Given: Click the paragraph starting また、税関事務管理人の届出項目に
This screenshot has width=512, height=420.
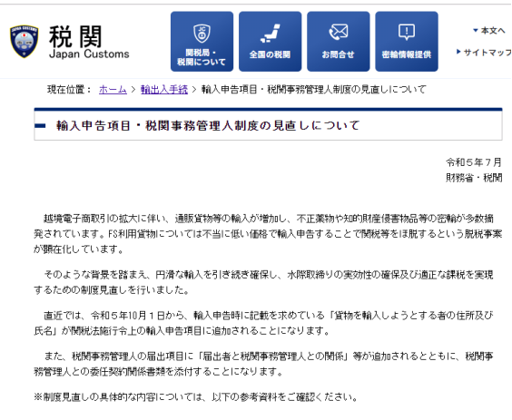Looking at the screenshot, I should 264,364.
